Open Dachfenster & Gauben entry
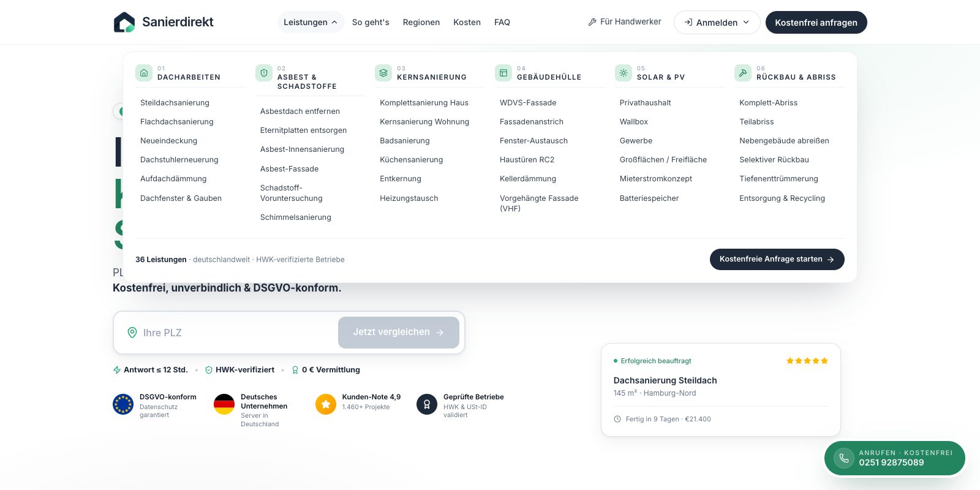The width and height of the screenshot is (980, 490). 181,198
